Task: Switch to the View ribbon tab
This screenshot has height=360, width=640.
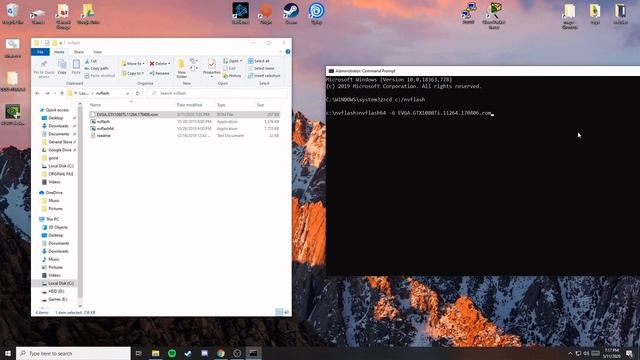Action: tap(97, 52)
